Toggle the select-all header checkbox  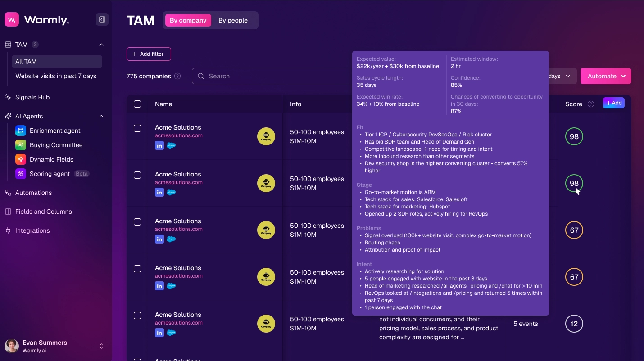point(137,104)
